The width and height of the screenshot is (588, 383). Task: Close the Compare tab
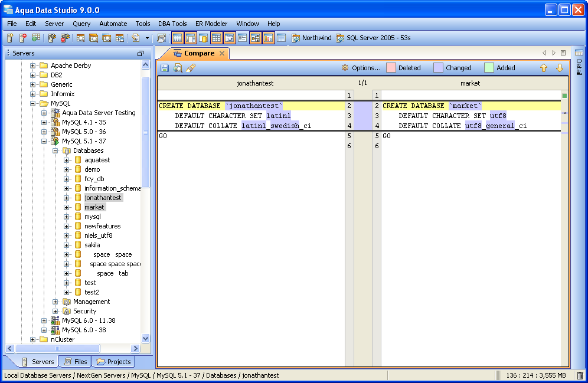coord(222,53)
